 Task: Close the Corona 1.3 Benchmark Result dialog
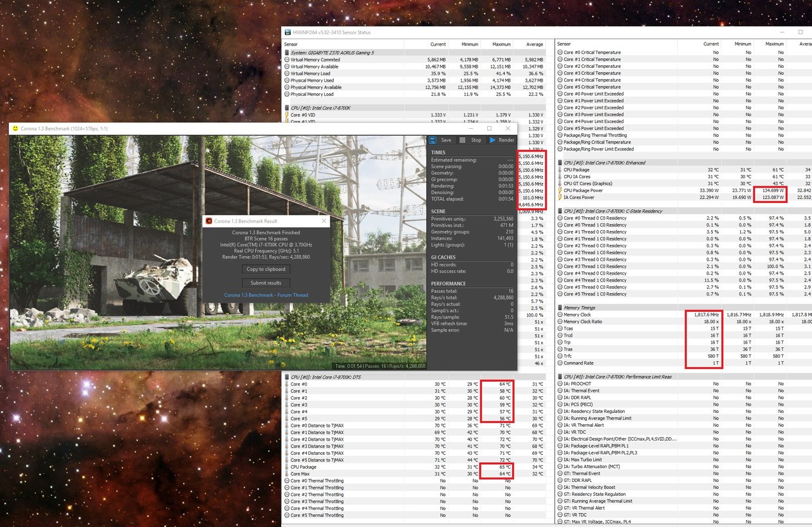pyautogui.click(x=324, y=221)
